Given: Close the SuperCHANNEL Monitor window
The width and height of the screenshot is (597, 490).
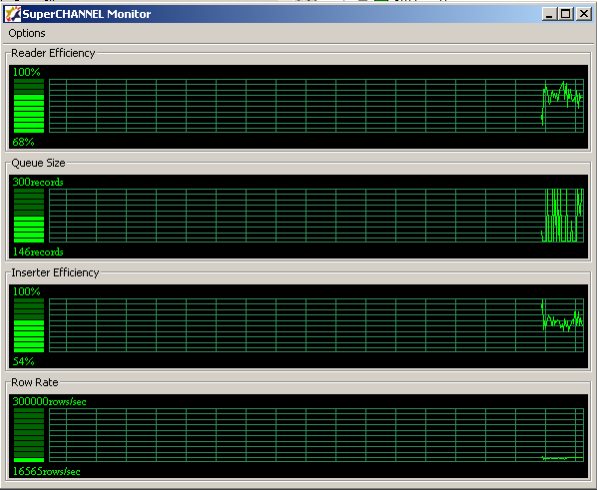Looking at the screenshot, I should pos(583,14).
